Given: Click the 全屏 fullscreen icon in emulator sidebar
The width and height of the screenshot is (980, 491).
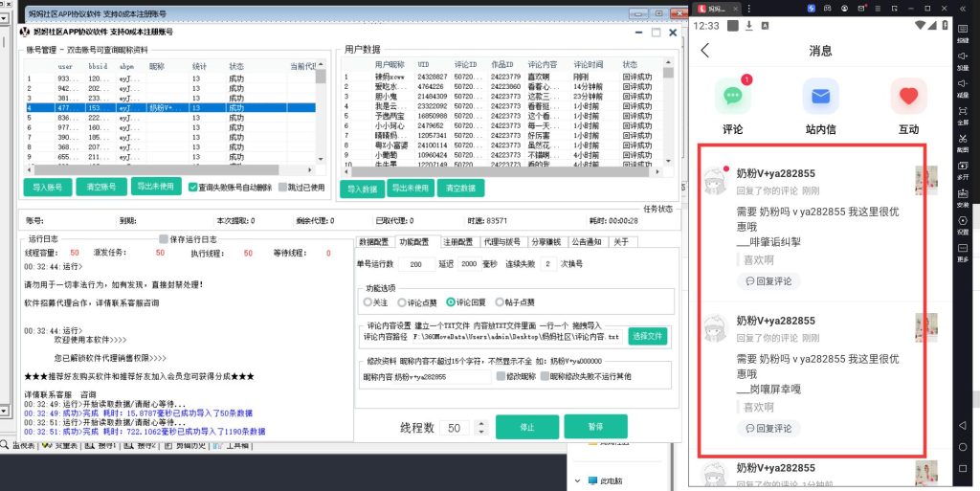Looking at the screenshot, I should tap(963, 113).
